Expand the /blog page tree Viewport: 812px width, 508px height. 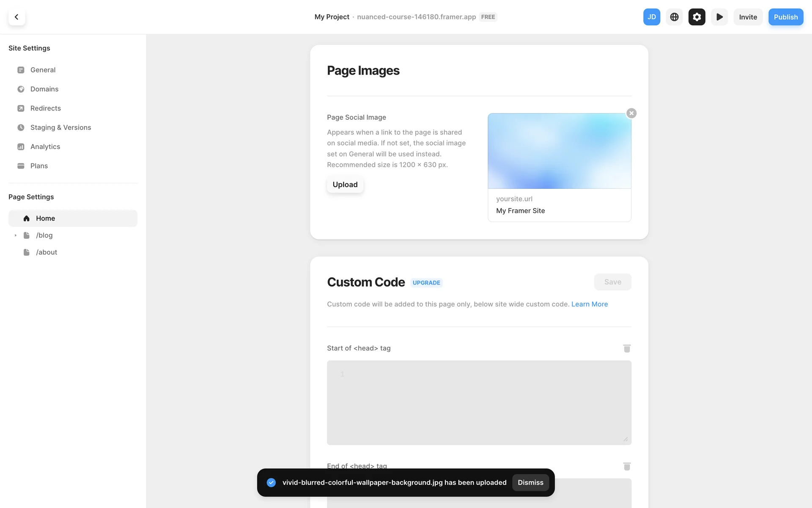[16, 235]
